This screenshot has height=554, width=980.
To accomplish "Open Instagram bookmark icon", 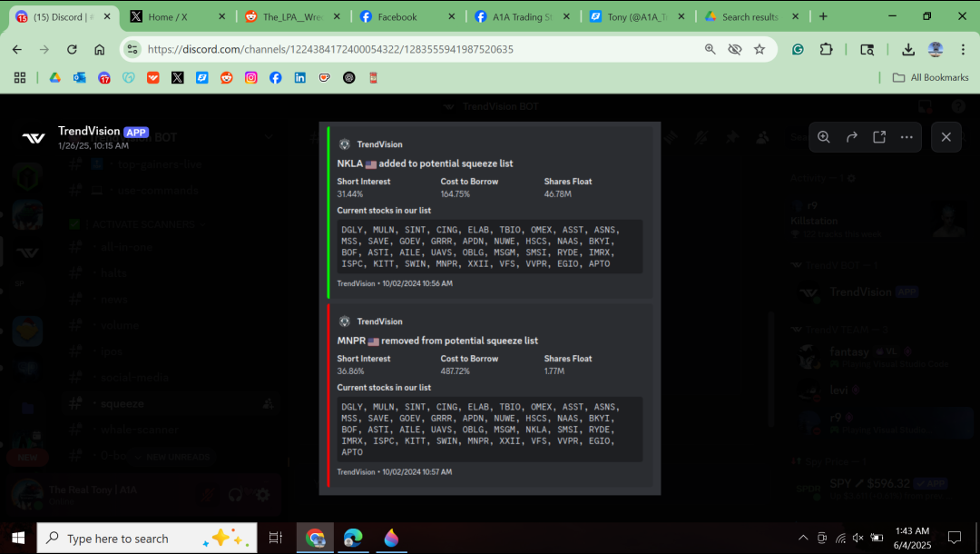I will tap(250, 77).
